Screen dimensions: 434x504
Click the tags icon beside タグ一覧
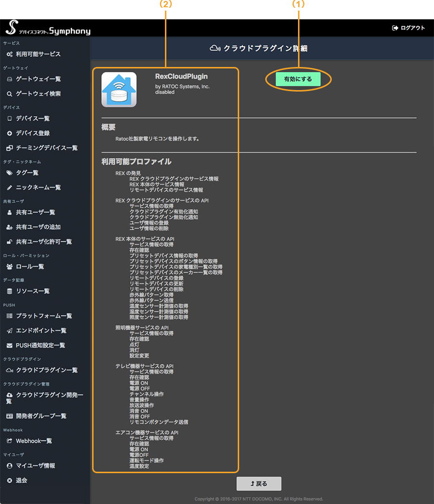coord(10,173)
